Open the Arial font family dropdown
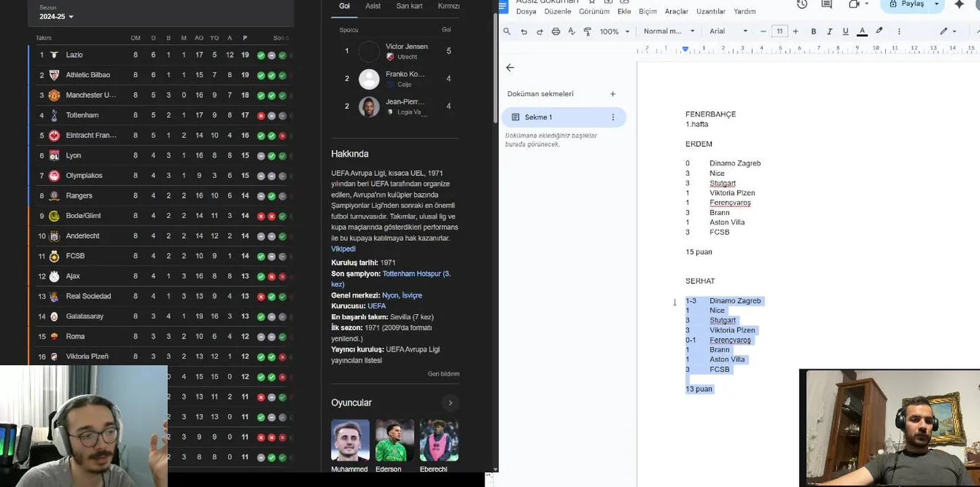The width and height of the screenshot is (980, 487). 728,31
